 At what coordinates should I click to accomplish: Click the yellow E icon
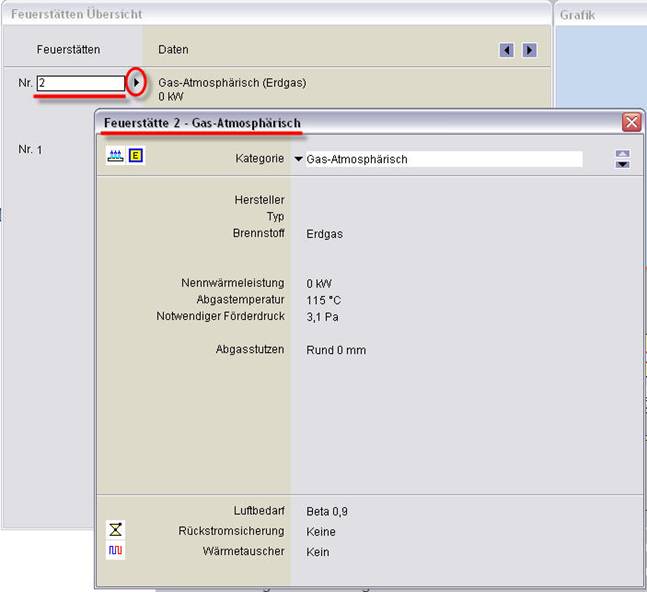pos(136,157)
